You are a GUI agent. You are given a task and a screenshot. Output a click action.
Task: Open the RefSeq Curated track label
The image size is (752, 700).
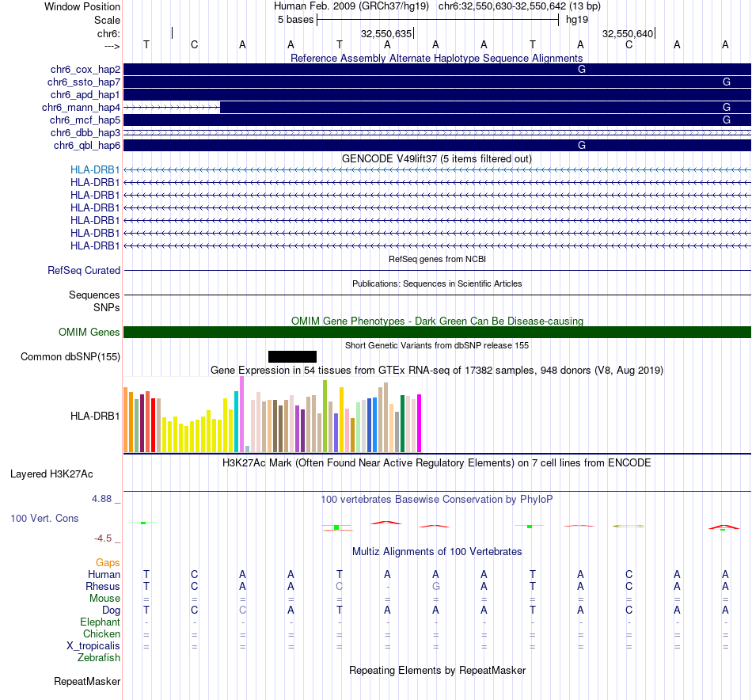[x=84, y=271]
